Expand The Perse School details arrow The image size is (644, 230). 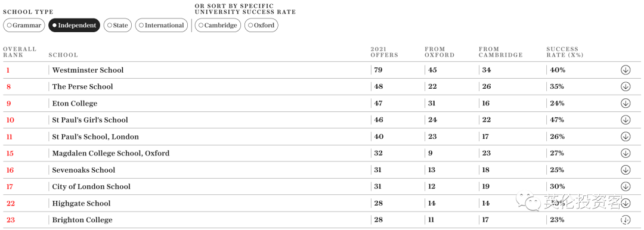625,86
